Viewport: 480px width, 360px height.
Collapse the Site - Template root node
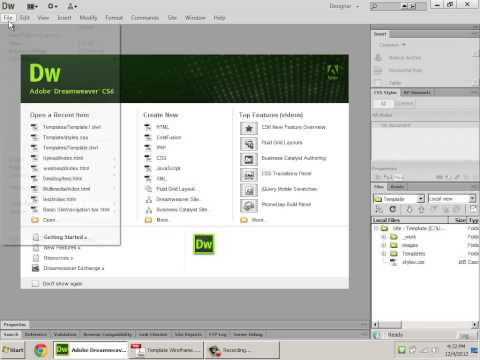point(376,228)
